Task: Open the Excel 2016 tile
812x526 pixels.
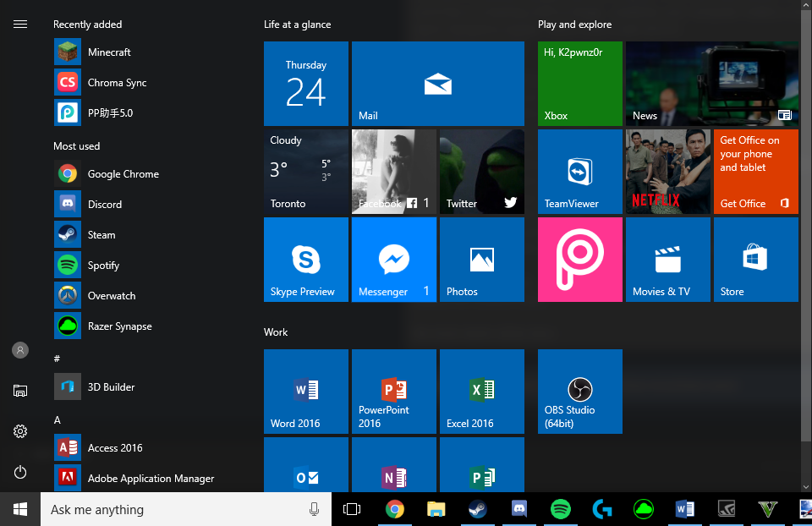Action: click(x=481, y=392)
